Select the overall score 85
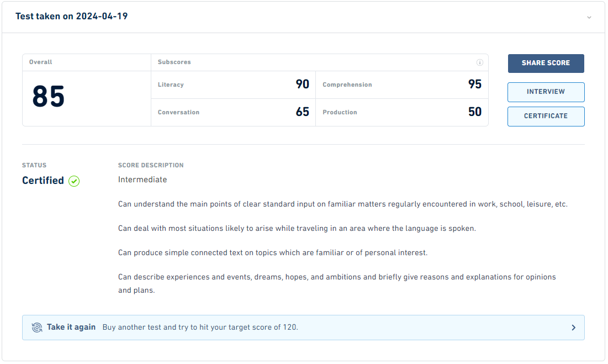The image size is (608, 364). tap(49, 97)
